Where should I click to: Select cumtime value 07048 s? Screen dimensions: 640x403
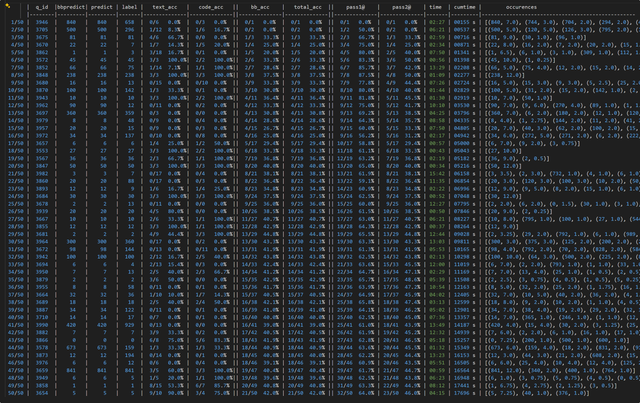click(464, 196)
